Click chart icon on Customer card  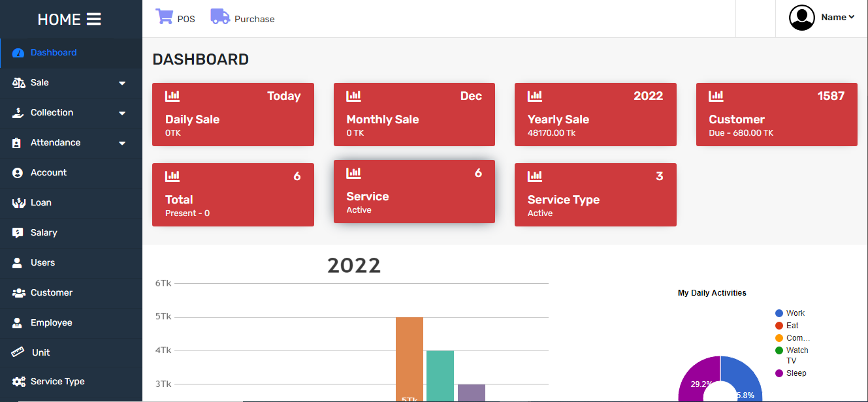[716, 96]
